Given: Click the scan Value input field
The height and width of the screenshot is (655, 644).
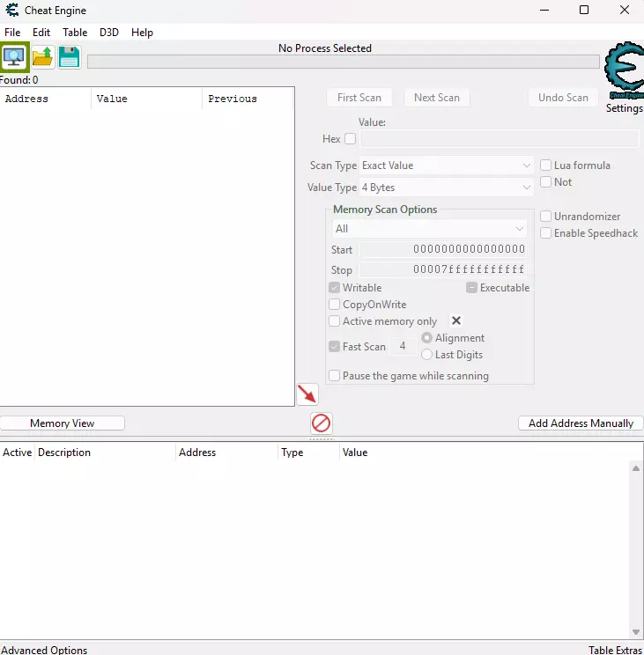Looking at the screenshot, I should click(500, 139).
